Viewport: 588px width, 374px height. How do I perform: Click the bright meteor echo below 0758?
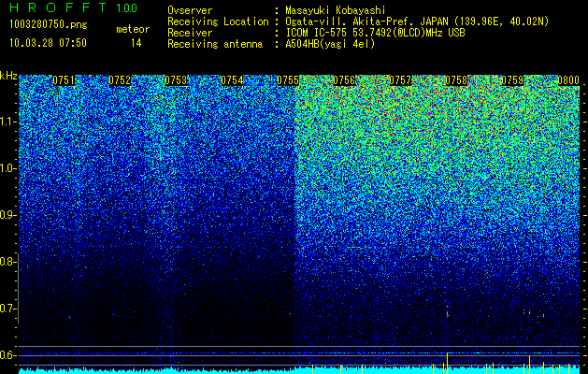click(x=448, y=312)
